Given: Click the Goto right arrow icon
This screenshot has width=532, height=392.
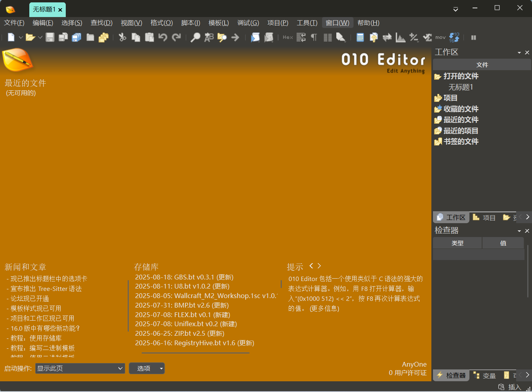Looking at the screenshot, I should point(235,37).
